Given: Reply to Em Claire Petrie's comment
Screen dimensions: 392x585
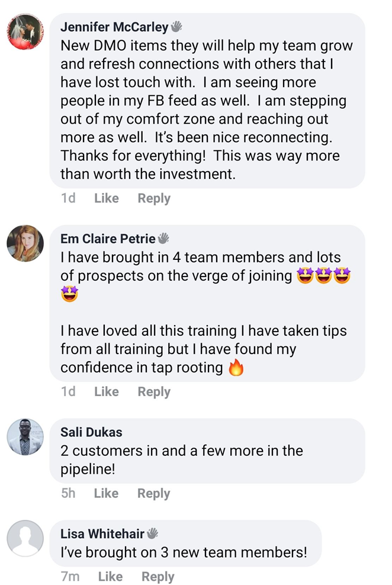Looking at the screenshot, I should (154, 391).
